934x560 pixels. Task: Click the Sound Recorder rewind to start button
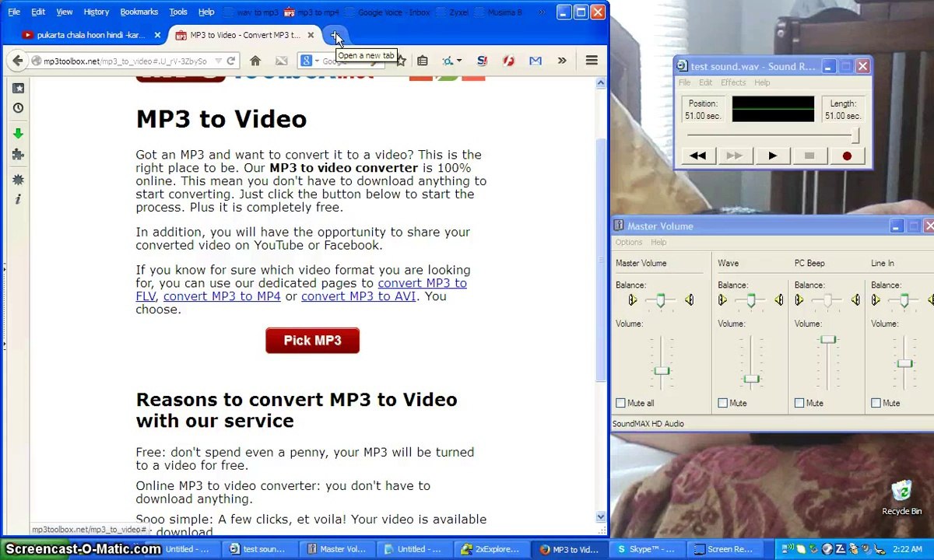697,156
